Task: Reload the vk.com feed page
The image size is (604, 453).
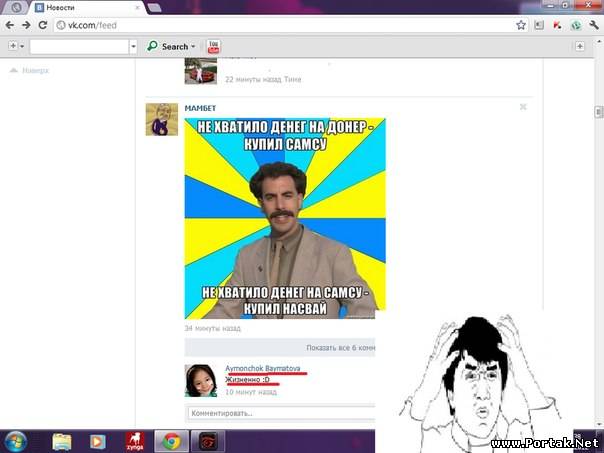Action: coord(43,25)
